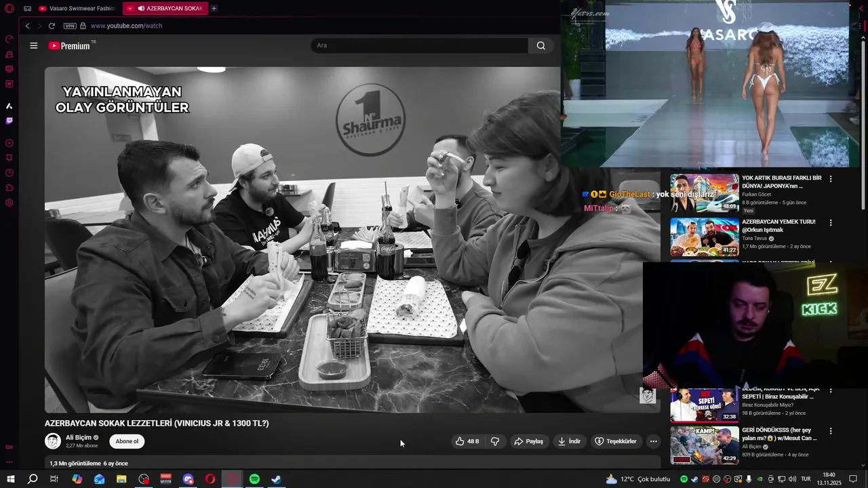Viewport: 868px width, 488px height.
Task: Open Settings gear icon in sidebar
Action: coord(9,203)
